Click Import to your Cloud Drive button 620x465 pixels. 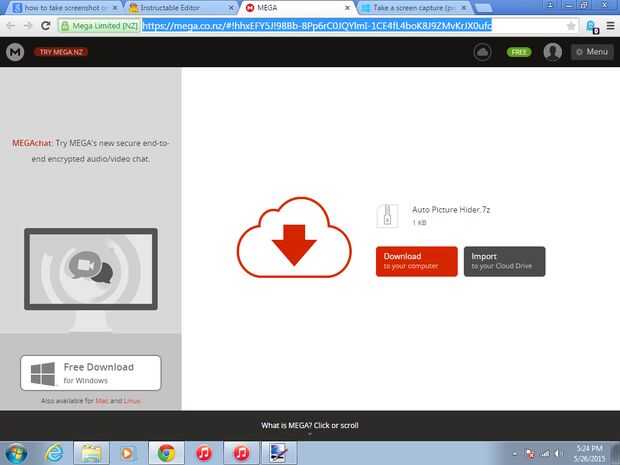click(x=504, y=261)
